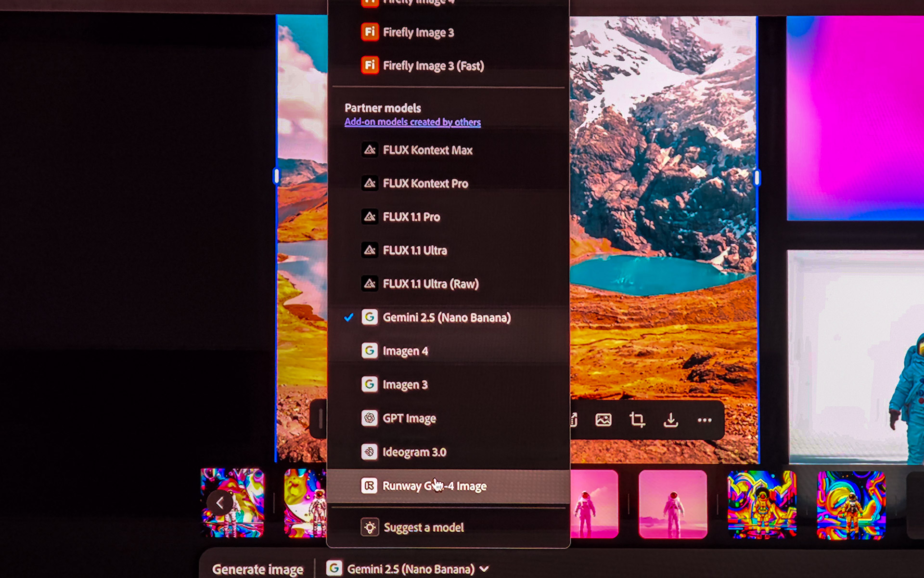Screen dimensions: 924x578
Task: Click the previous arrow on thumbnail strip
Action: pos(220,502)
